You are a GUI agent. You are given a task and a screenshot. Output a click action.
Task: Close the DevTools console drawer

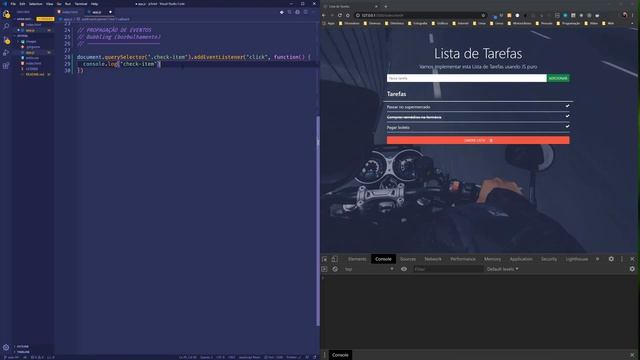pos(632,355)
